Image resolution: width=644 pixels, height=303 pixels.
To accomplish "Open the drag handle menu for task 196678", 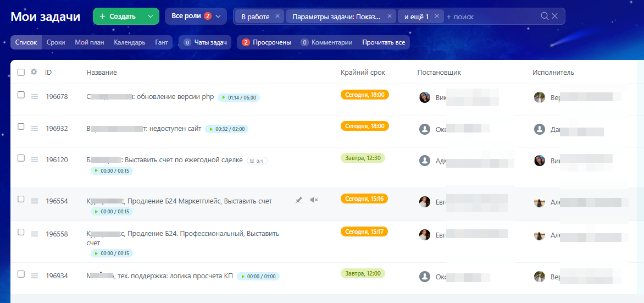I will (35, 97).
